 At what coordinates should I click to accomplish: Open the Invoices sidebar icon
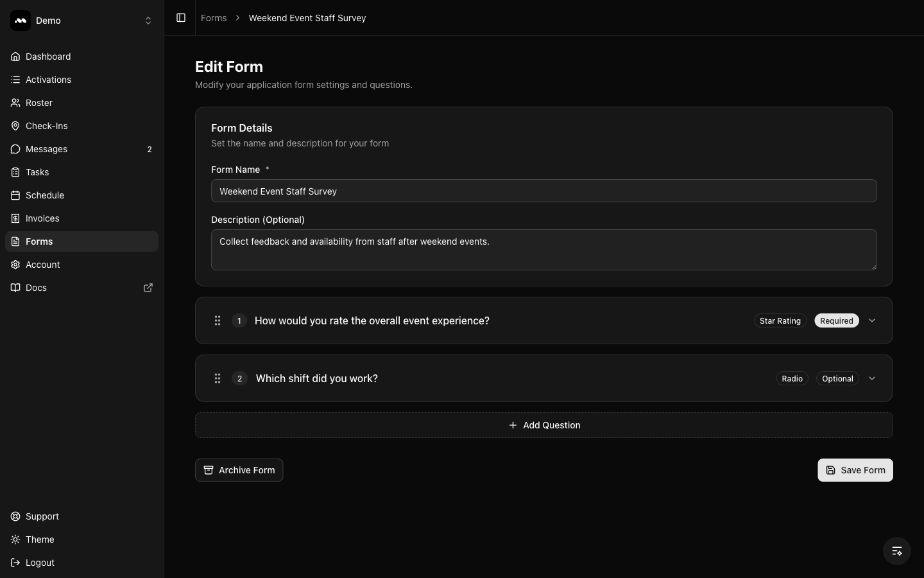click(x=15, y=218)
